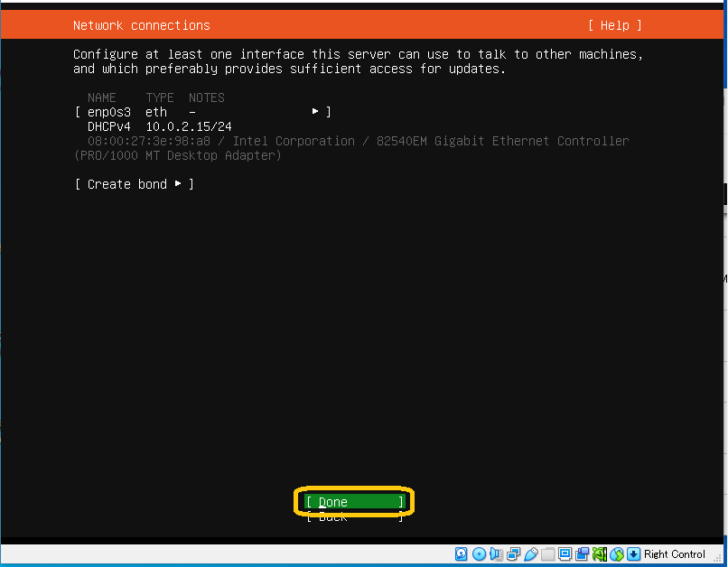Open the optical disk drive icon menu

coord(479,554)
